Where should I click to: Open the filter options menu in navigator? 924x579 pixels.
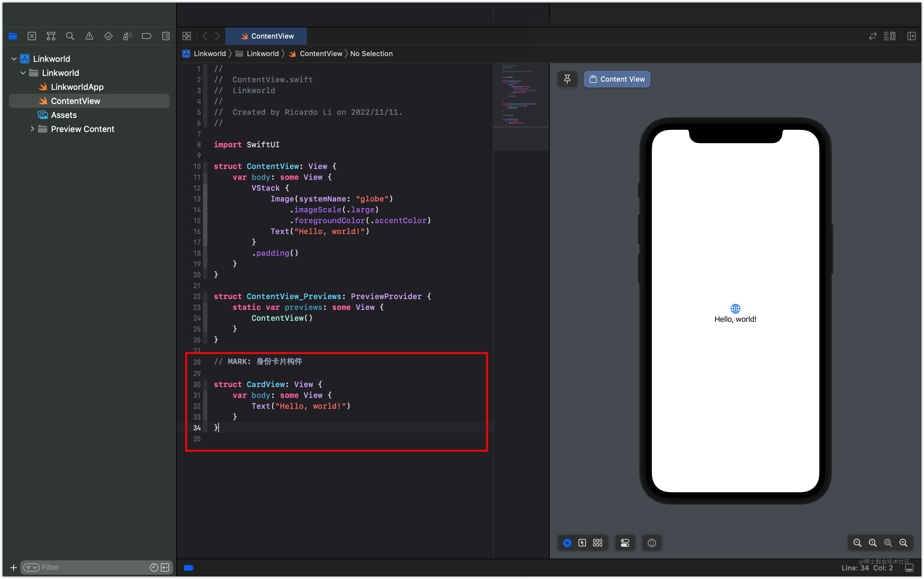tap(31, 568)
